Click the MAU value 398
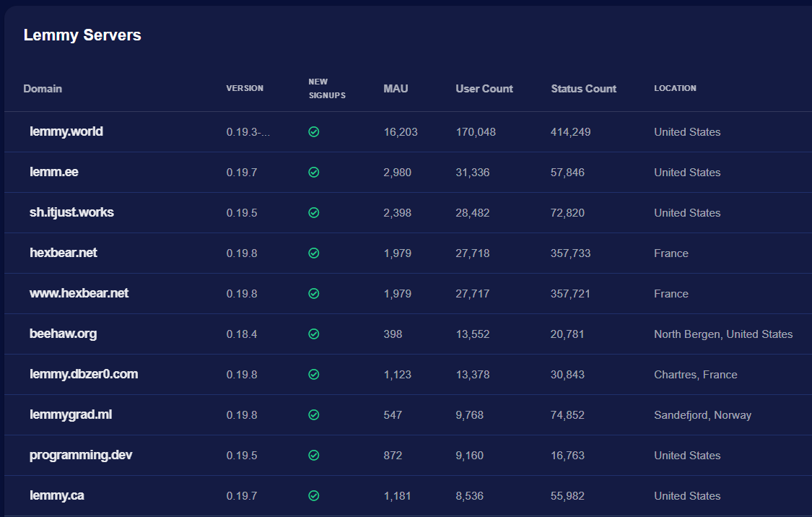Image resolution: width=812 pixels, height=517 pixels. tap(393, 334)
